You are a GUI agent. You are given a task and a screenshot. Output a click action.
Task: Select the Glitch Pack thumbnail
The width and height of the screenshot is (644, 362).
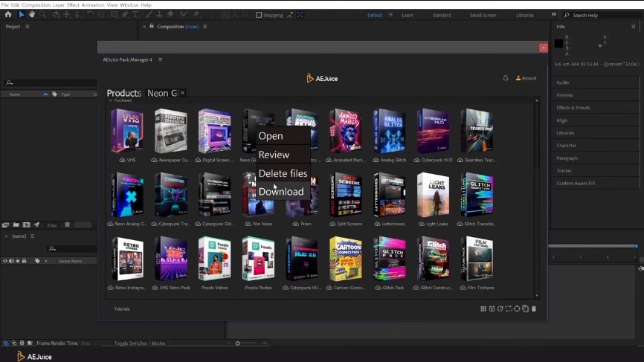click(390, 259)
